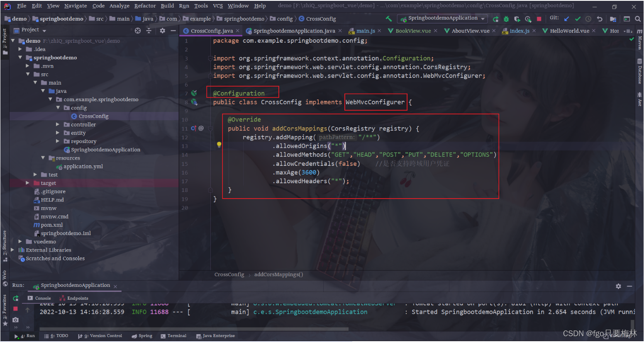The height and width of the screenshot is (342, 644).
Task: Click the addCorsMappings() breadcrumb below the editor
Action: 278,274
